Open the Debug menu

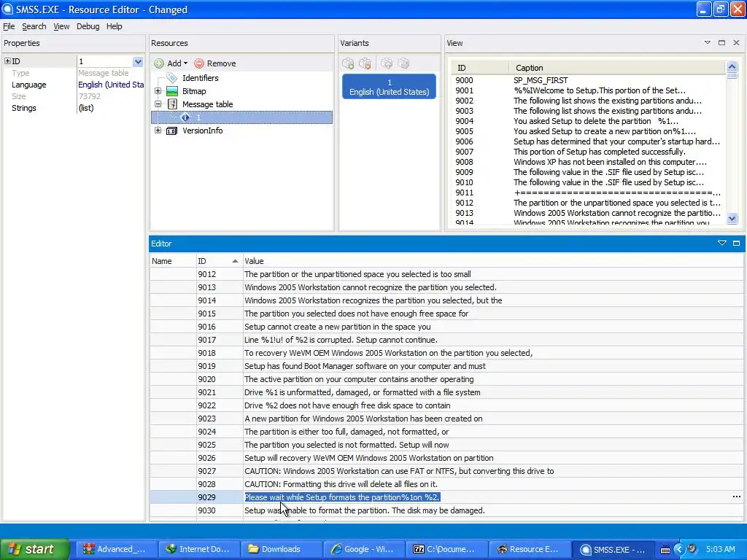pos(88,27)
